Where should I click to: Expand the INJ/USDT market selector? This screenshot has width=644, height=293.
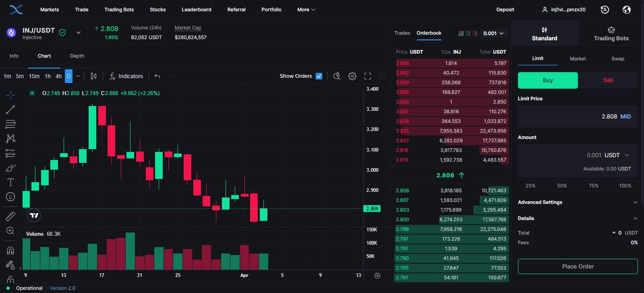(79, 33)
